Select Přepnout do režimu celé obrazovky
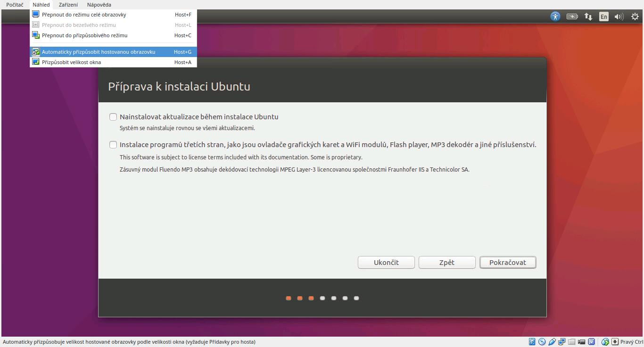 point(113,15)
